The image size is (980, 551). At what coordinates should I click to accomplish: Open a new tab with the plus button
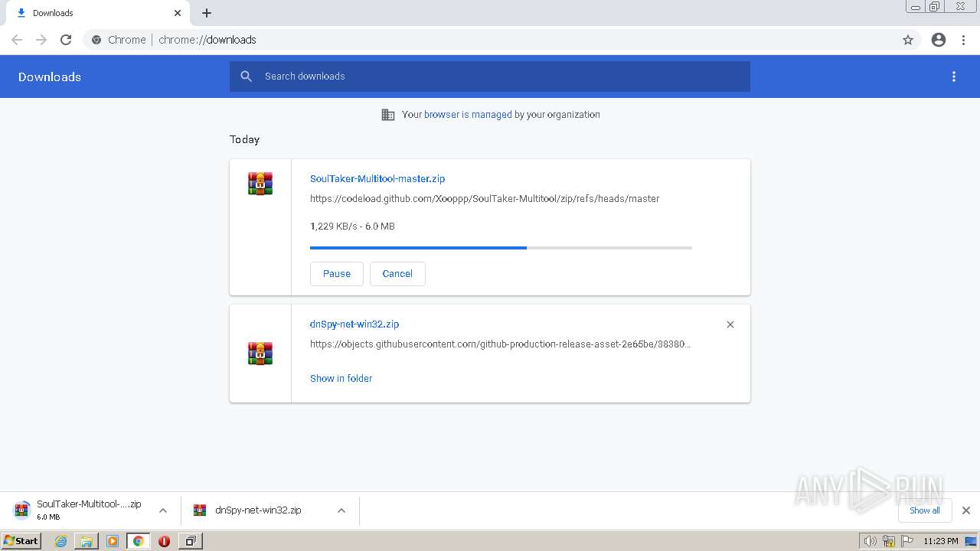[x=207, y=13]
